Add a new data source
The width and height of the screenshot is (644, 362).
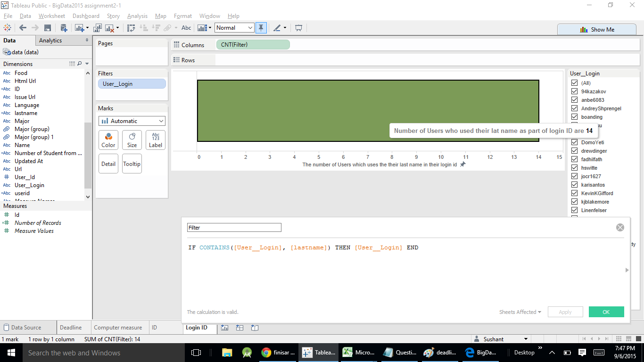click(63, 28)
